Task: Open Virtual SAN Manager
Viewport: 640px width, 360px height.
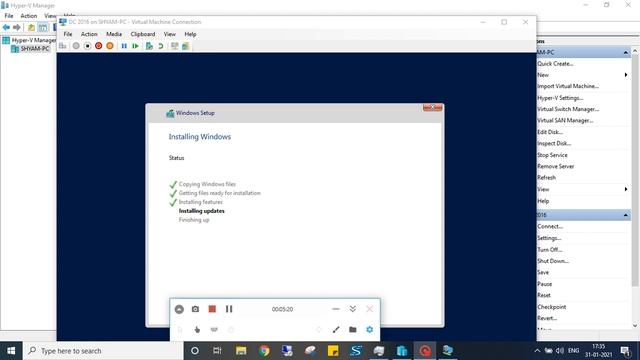Action: pyautogui.click(x=565, y=120)
